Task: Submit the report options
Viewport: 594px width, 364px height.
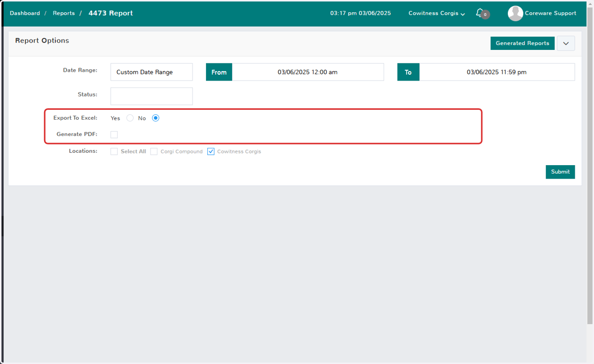Action: click(x=560, y=172)
